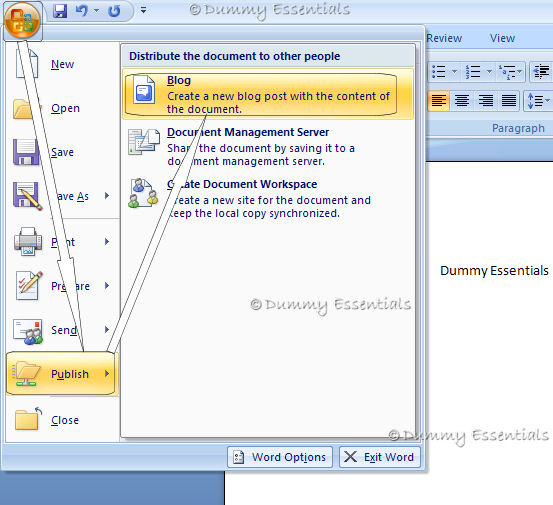Click the Prepare menu entry

point(63,286)
